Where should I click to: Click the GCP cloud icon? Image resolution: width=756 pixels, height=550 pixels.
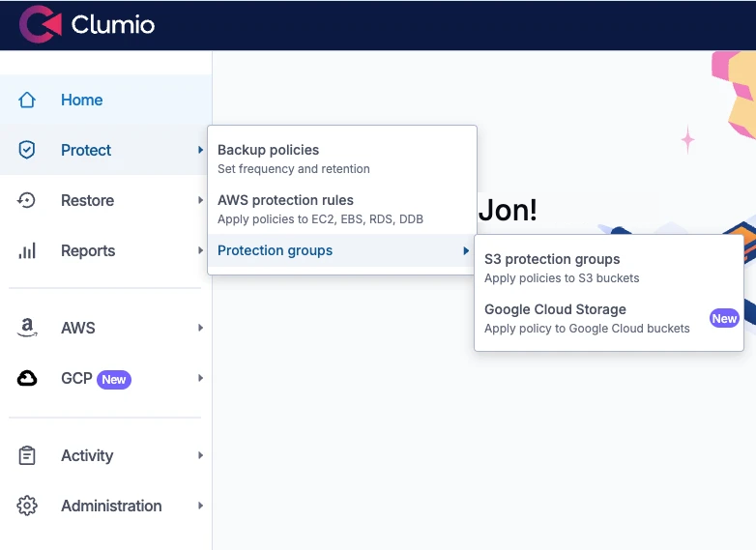(x=27, y=378)
